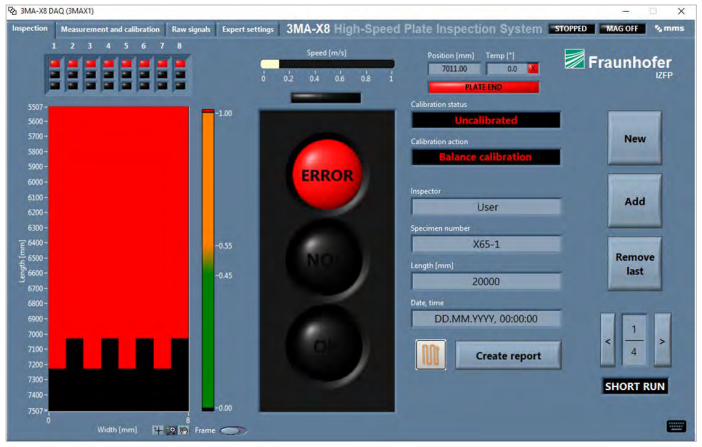Click the Specimen number field X65-1
The width and height of the screenshot is (702, 447).
point(486,244)
